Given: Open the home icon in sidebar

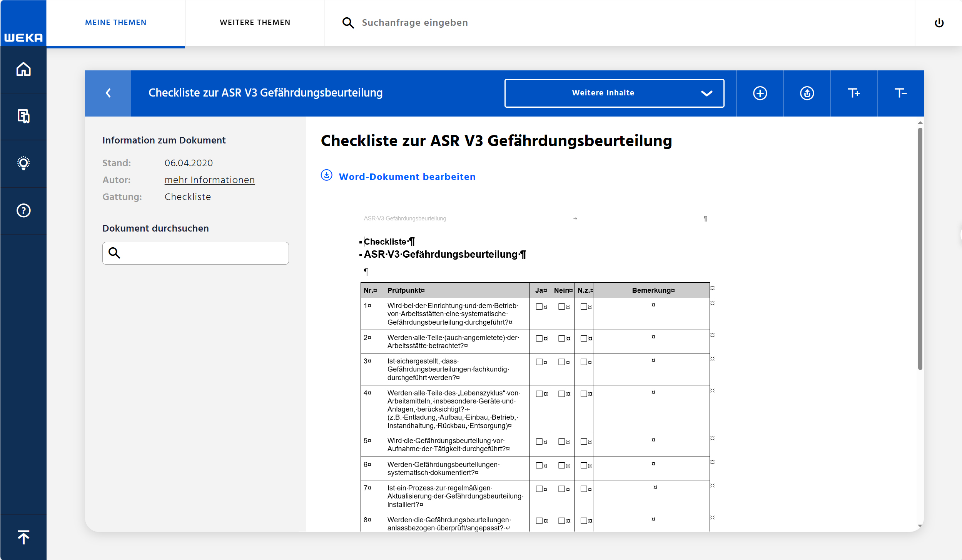Looking at the screenshot, I should (23, 69).
